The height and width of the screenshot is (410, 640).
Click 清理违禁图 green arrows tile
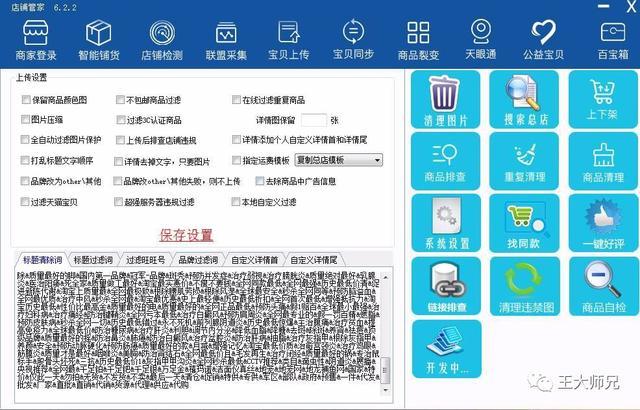click(525, 286)
